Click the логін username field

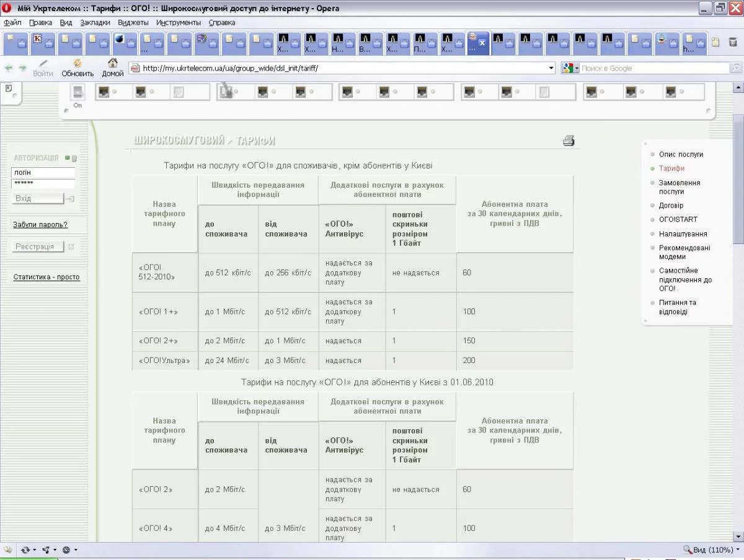tap(43, 173)
